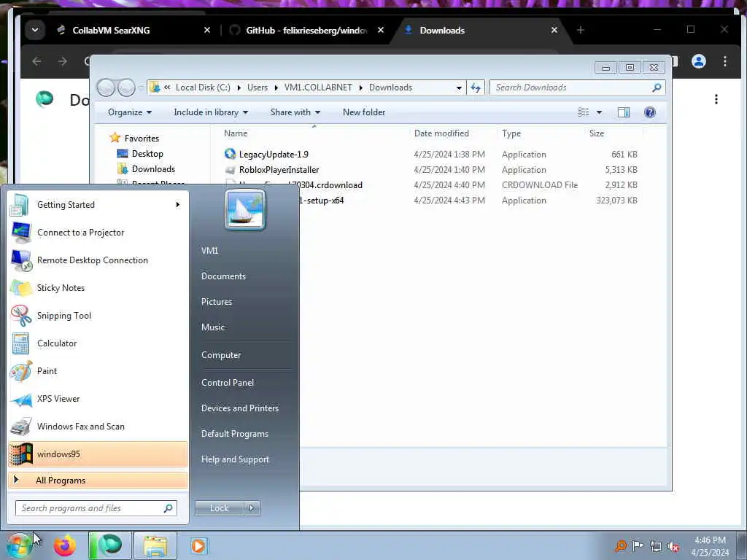Open Windows Fax and Scan
The width and height of the screenshot is (747, 560).
pyautogui.click(x=98, y=426)
